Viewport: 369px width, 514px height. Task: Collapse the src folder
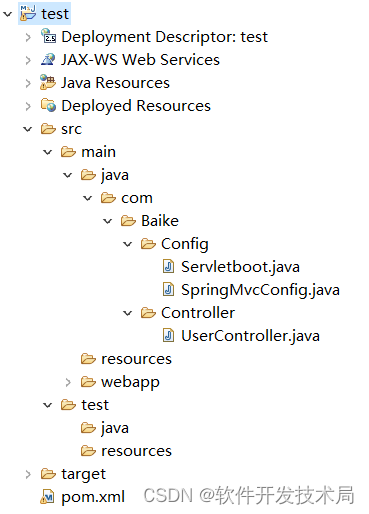click(28, 129)
